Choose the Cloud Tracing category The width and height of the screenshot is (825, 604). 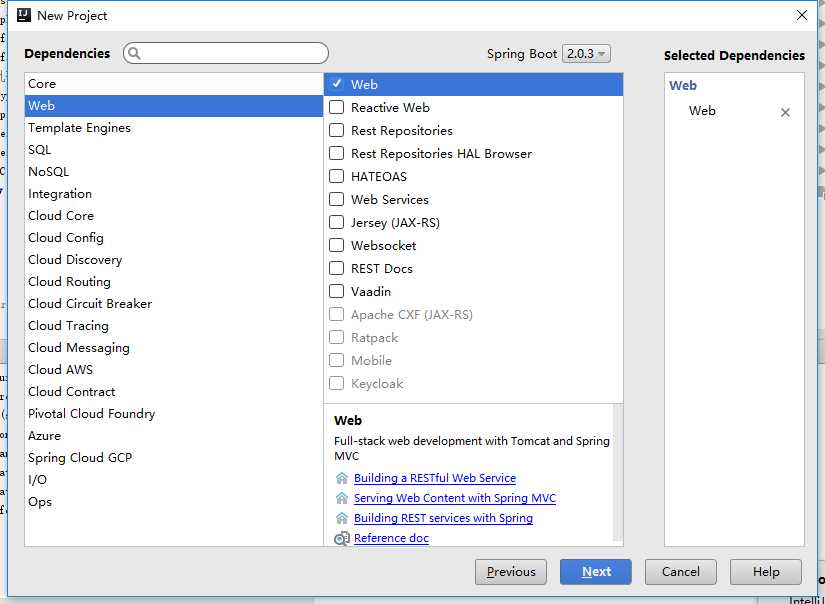point(174,326)
